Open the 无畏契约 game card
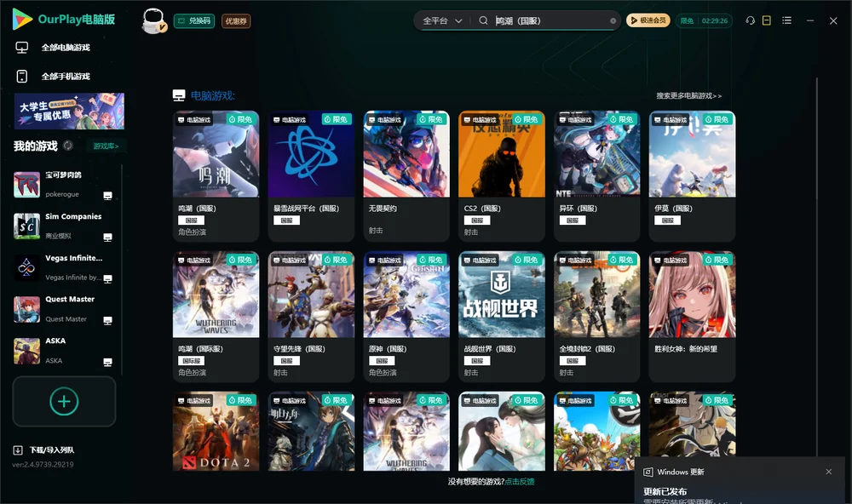This screenshot has height=504, width=852. click(406, 176)
